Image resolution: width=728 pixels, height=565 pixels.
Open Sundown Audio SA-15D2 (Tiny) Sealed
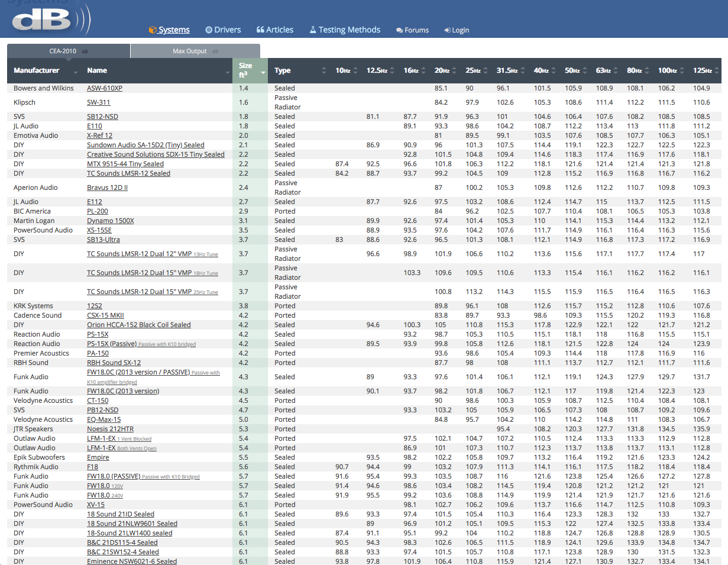point(145,145)
